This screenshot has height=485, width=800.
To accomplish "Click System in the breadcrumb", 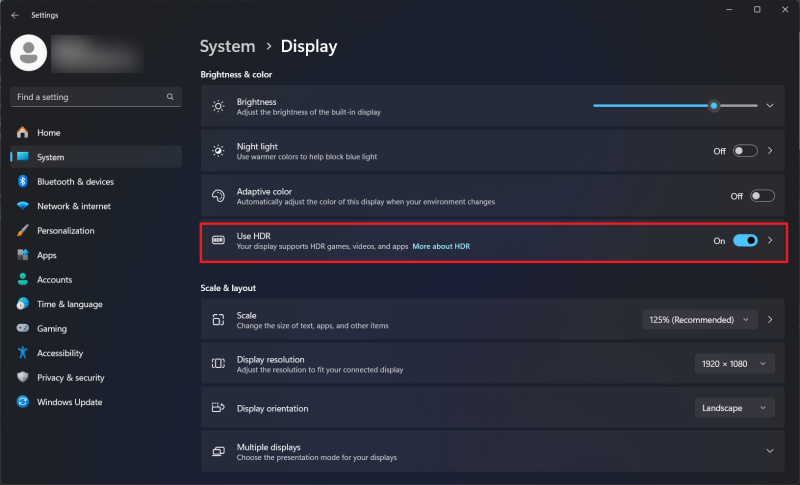I will [x=227, y=46].
